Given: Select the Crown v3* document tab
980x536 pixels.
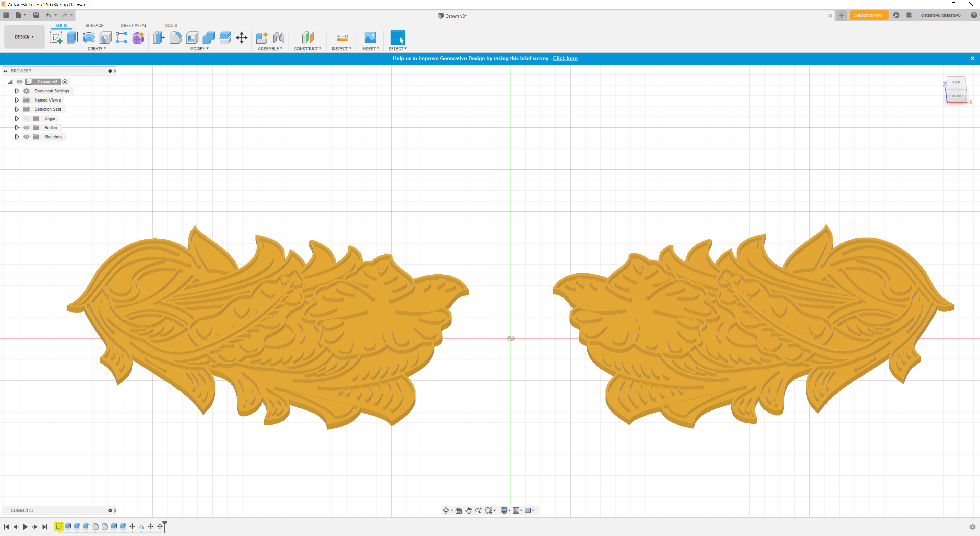Looking at the screenshot, I should (x=452, y=16).
